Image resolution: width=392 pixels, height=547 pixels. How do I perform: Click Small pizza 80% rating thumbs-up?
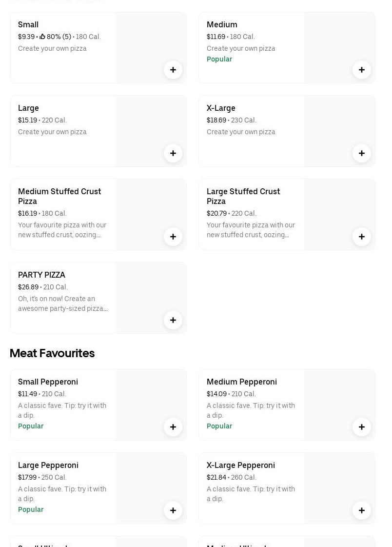42,37
